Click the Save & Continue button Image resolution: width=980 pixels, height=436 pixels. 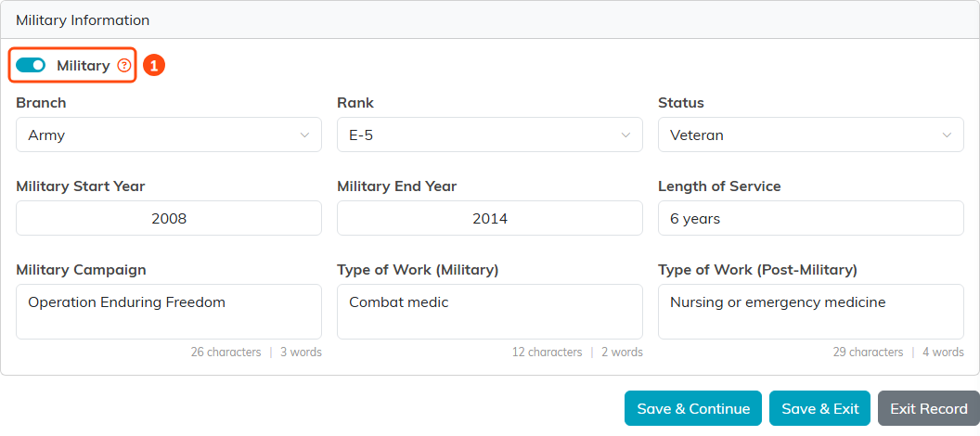[693, 408]
